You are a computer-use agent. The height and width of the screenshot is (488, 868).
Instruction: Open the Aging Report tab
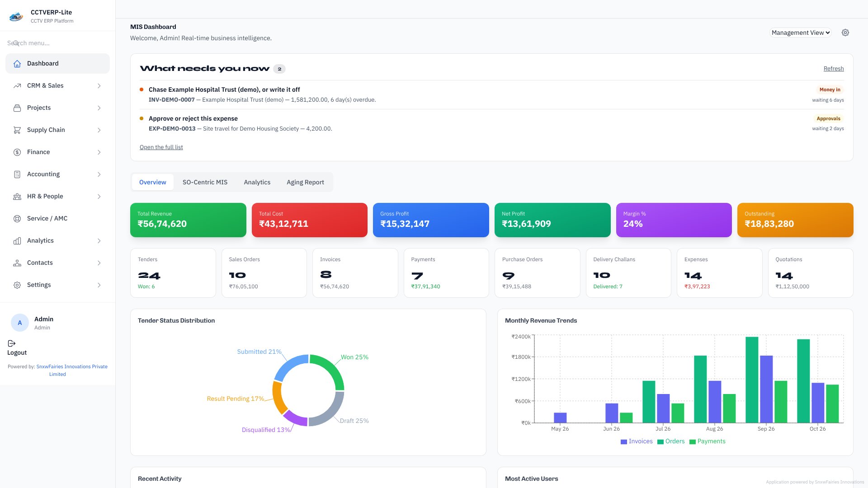[x=306, y=182]
